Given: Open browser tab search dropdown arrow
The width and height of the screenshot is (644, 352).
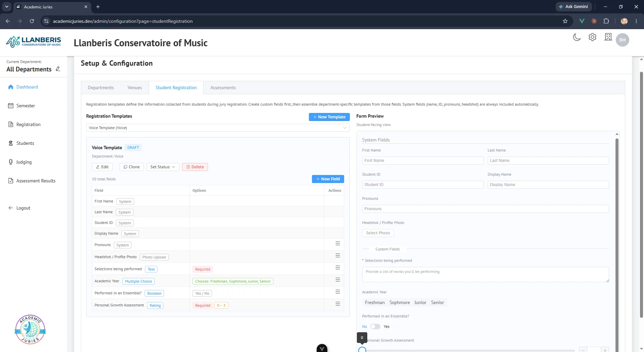Looking at the screenshot, I should pos(6,7).
